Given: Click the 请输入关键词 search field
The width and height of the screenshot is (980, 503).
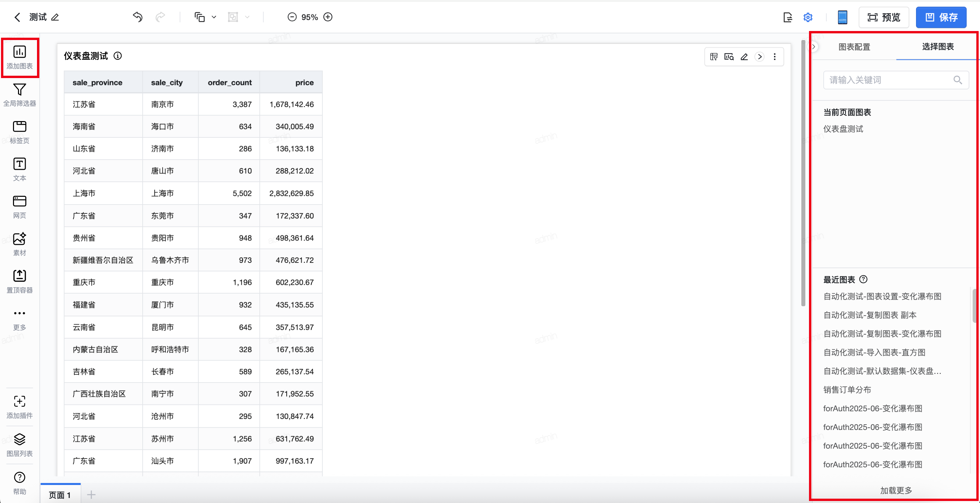Looking at the screenshot, I should point(896,80).
